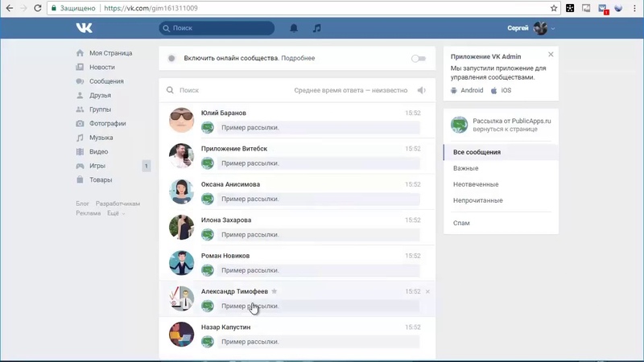
Task: Open the notifications bell icon
Action: 294,28
